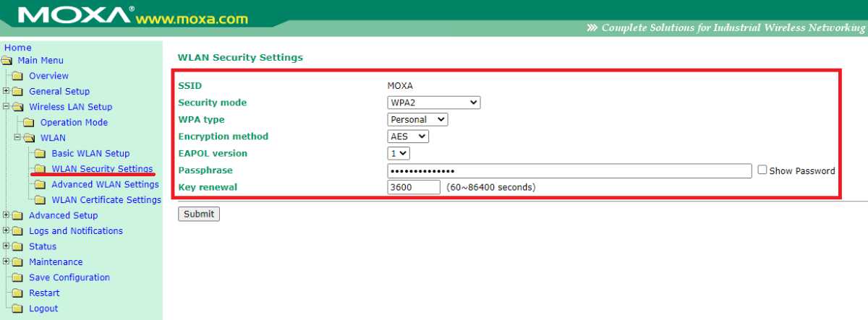Click the Home link
868x320 pixels.
(18, 48)
